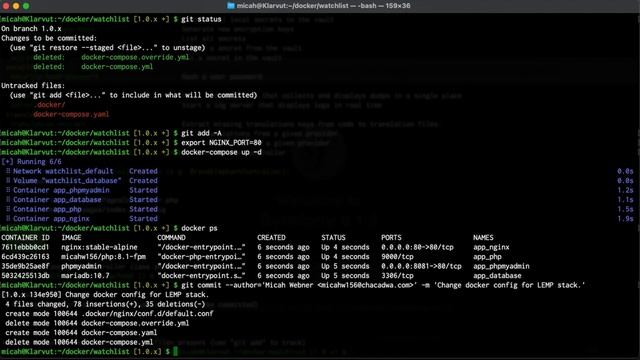Click 'Container app_database' line

pyautogui.click(x=57, y=200)
